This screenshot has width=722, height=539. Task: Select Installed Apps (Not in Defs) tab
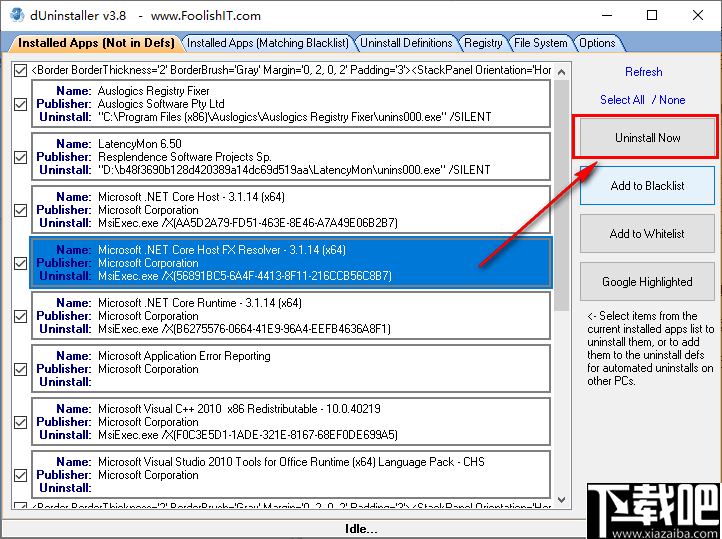[96, 43]
